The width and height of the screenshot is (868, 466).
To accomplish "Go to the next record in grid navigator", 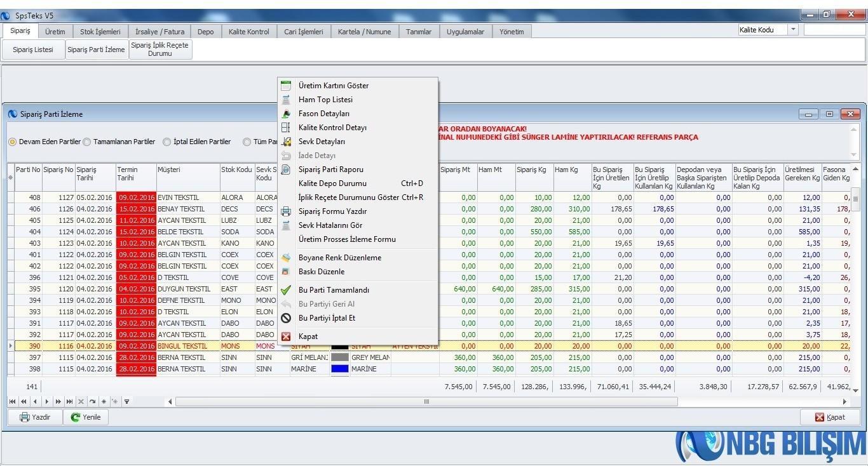I will click(46, 401).
